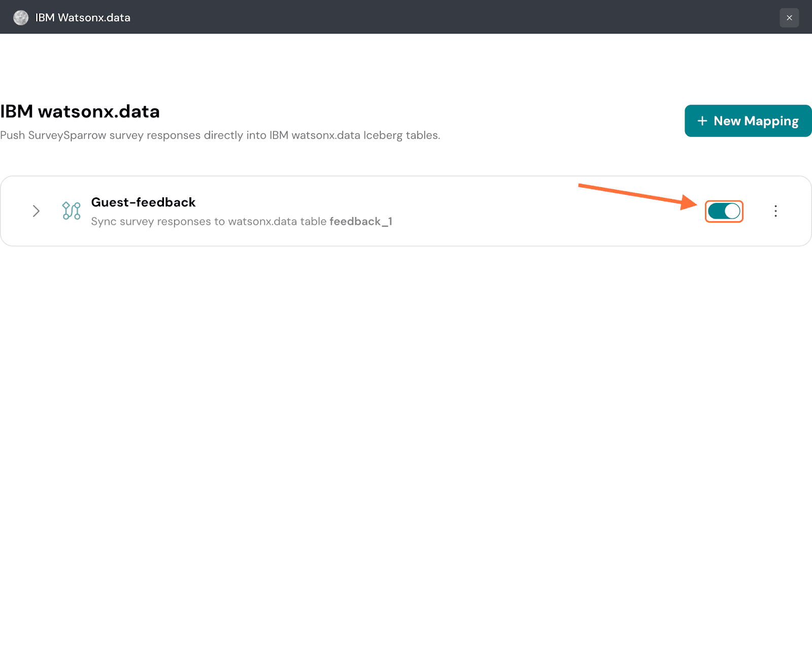Image resolution: width=812 pixels, height=662 pixels.
Task: Click the large IBM watsonx.data page heading
Action: (x=80, y=112)
